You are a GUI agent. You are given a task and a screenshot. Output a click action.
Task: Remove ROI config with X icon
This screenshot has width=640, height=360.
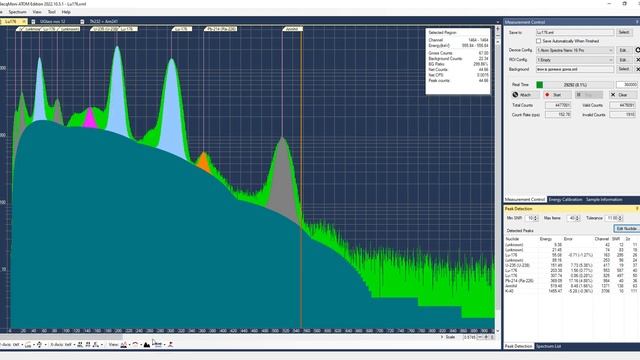pos(638,60)
